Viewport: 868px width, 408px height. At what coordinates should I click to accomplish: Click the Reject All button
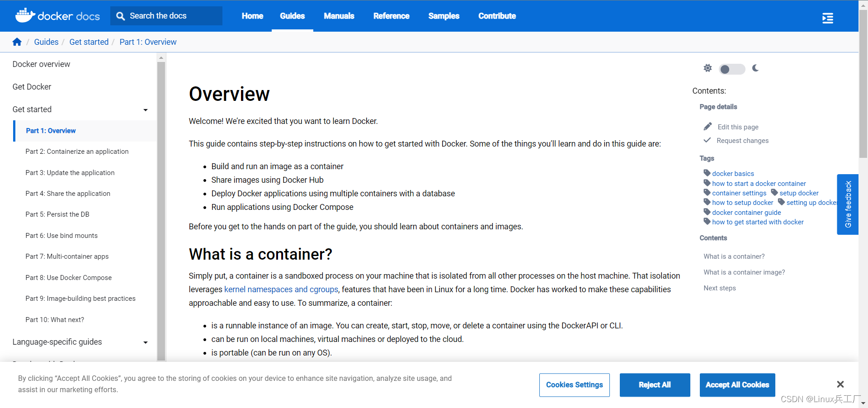tap(655, 385)
